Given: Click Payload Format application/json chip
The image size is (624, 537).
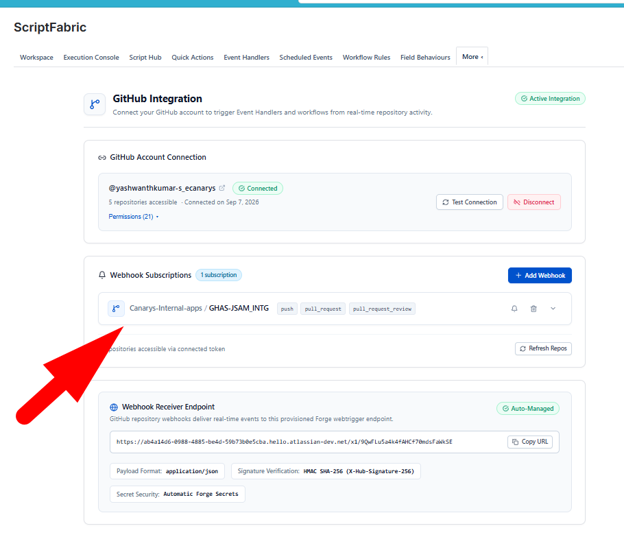Looking at the screenshot, I should [167, 471].
